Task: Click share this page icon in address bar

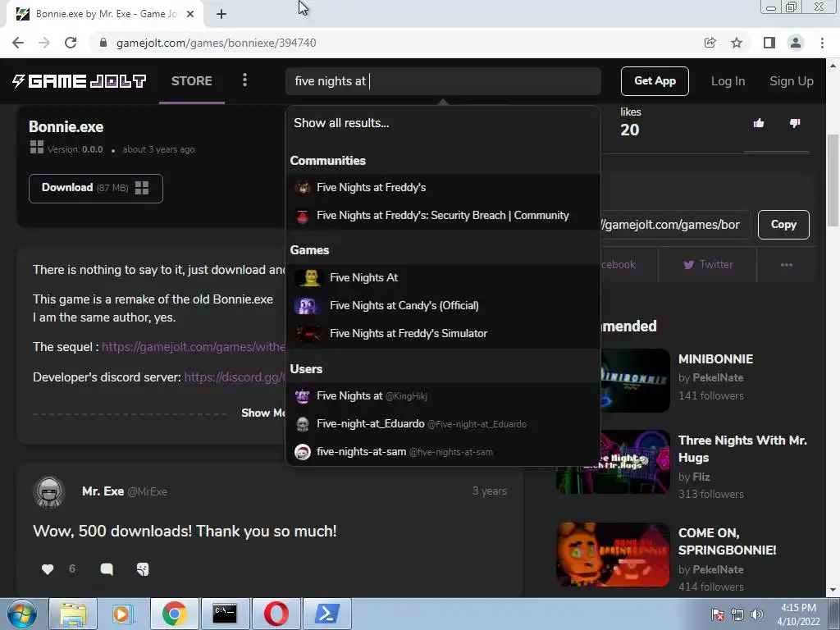Action: tap(710, 43)
